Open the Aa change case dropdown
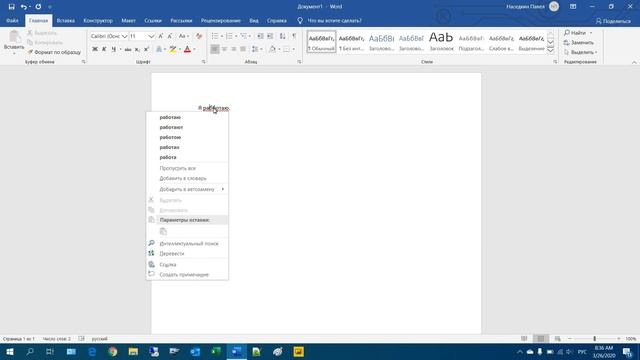Viewport: 640px width, 360px height. click(x=184, y=36)
